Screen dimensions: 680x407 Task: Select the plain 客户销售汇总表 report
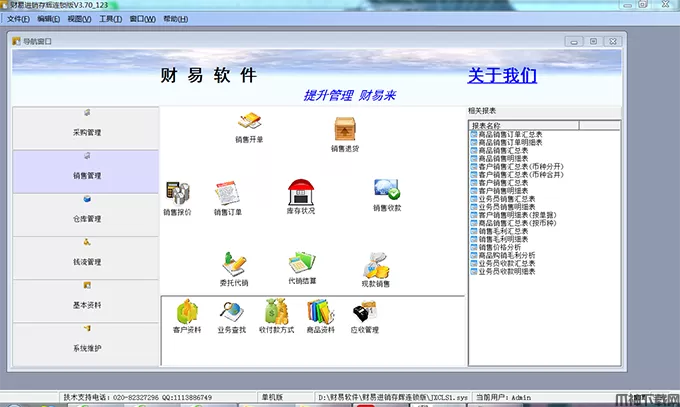(x=500, y=183)
